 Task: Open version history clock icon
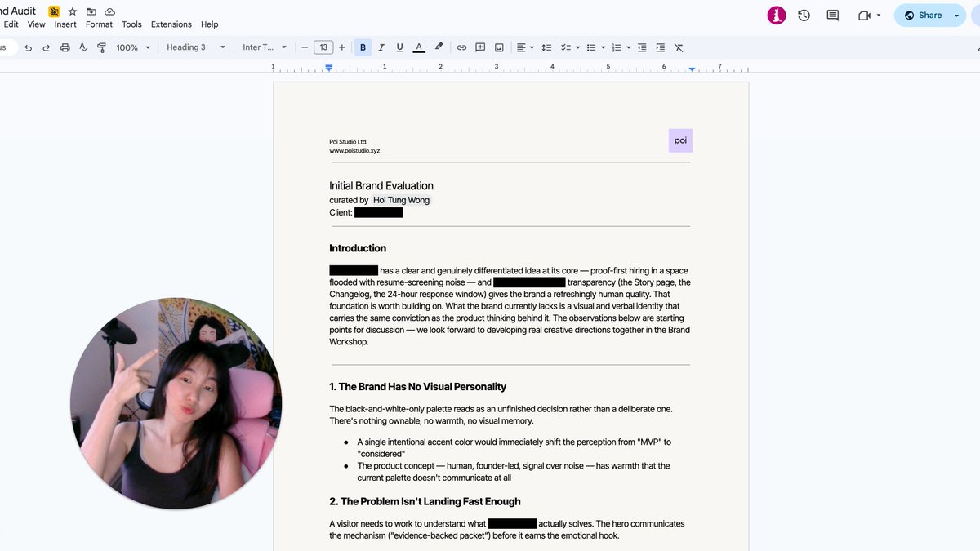point(804,15)
